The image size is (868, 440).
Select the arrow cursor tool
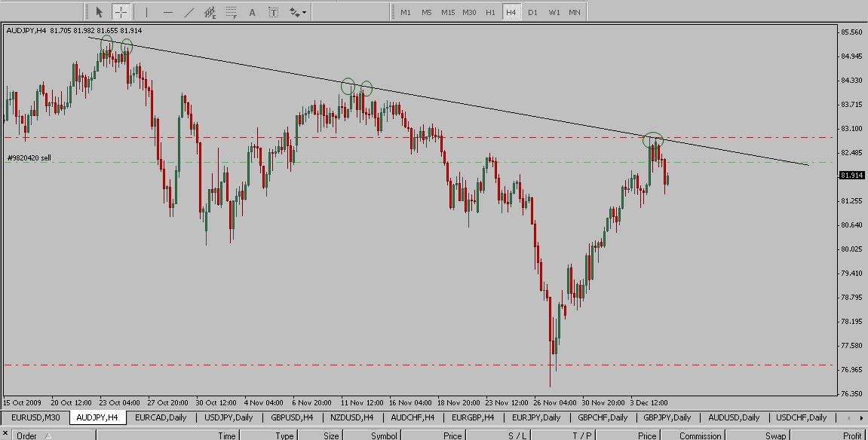coord(99,12)
